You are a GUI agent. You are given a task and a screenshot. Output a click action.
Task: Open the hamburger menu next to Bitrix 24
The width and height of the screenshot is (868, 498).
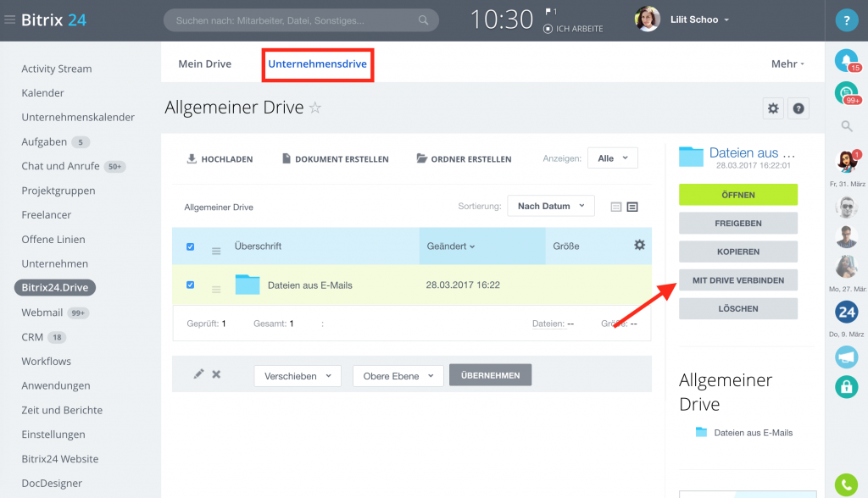(9, 20)
